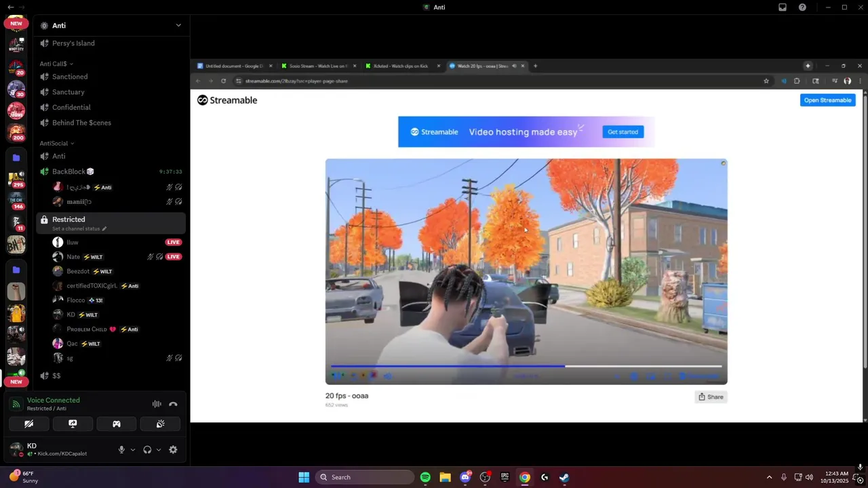This screenshot has width=868, height=488.
Task: Open Discord help icon in title bar
Action: pos(802,7)
